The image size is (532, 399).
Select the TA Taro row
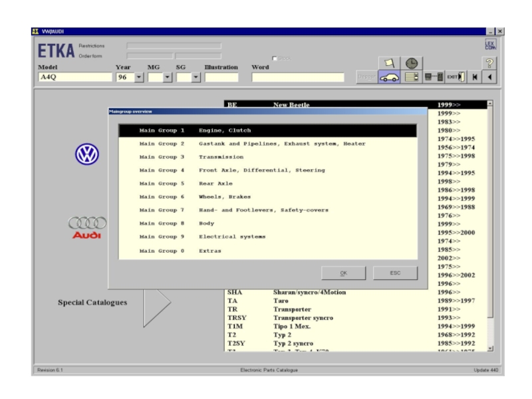355,301
